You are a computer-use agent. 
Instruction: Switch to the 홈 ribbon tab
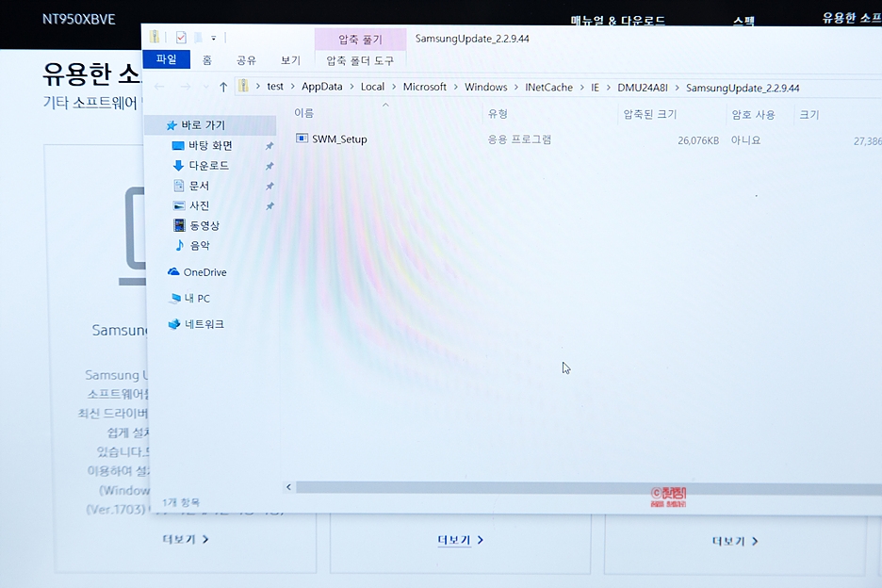tap(207, 59)
